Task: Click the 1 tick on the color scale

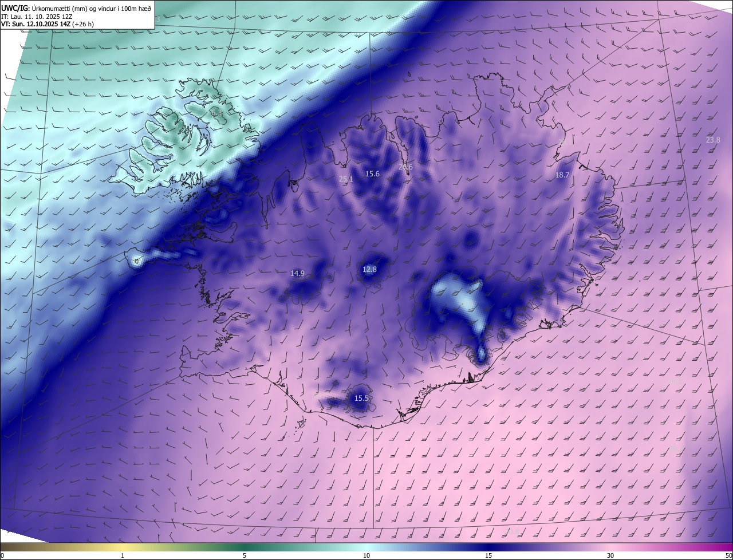Action: [x=123, y=555]
